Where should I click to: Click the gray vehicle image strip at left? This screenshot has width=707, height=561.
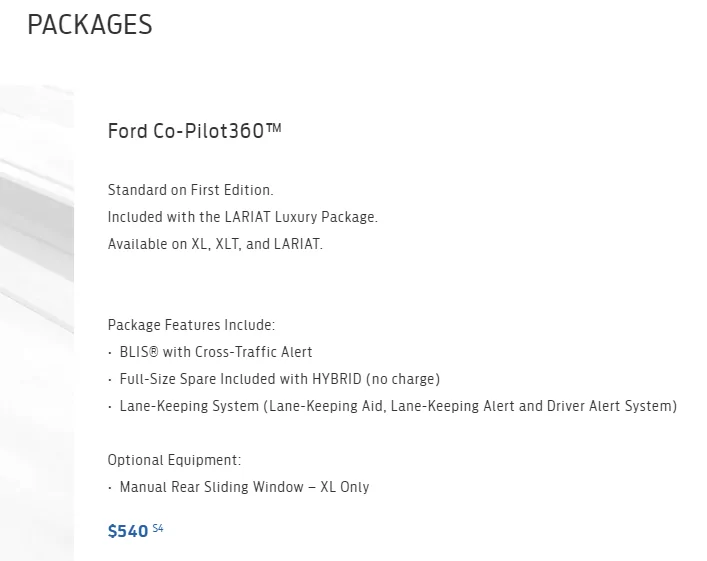[37, 322]
